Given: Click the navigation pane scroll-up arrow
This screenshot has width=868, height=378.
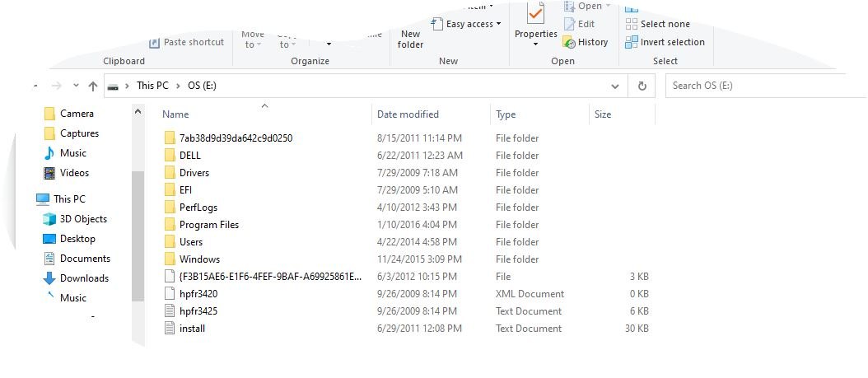Looking at the screenshot, I should [138, 112].
